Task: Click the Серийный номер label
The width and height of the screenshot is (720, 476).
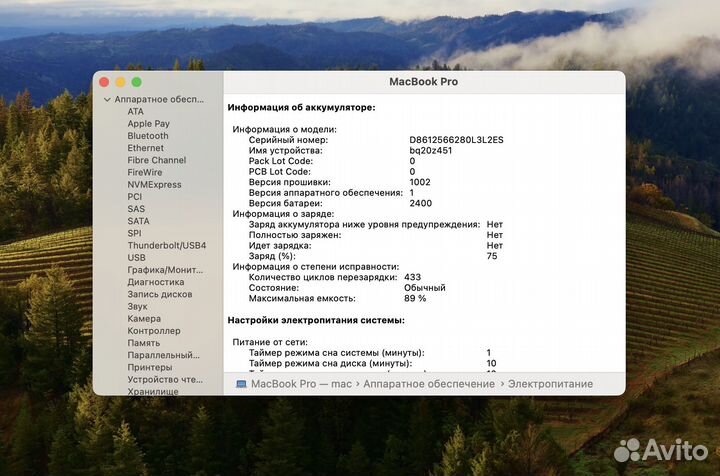Action: pos(288,140)
